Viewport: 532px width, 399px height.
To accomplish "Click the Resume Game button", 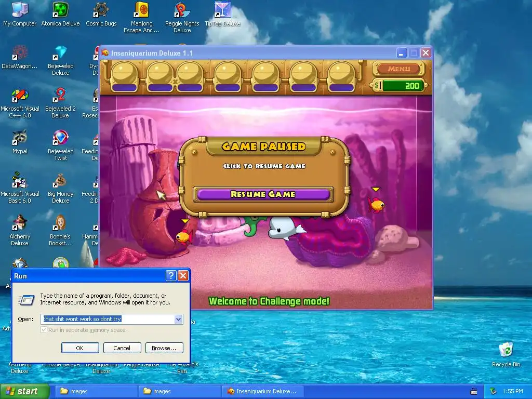I will (263, 194).
